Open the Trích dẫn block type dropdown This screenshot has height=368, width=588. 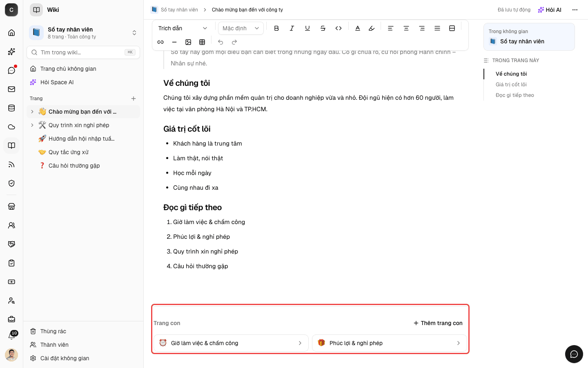[183, 28]
